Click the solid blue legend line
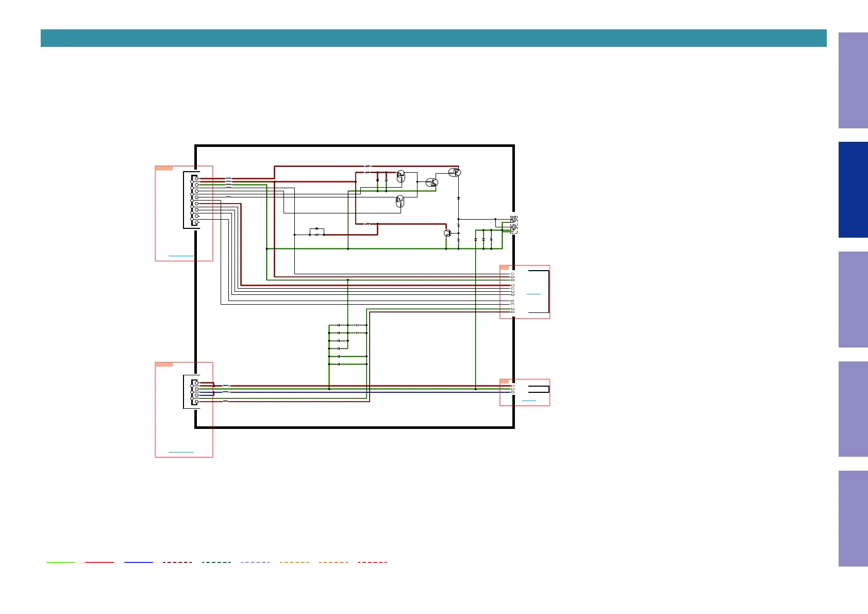The image size is (868, 614). [x=139, y=562]
